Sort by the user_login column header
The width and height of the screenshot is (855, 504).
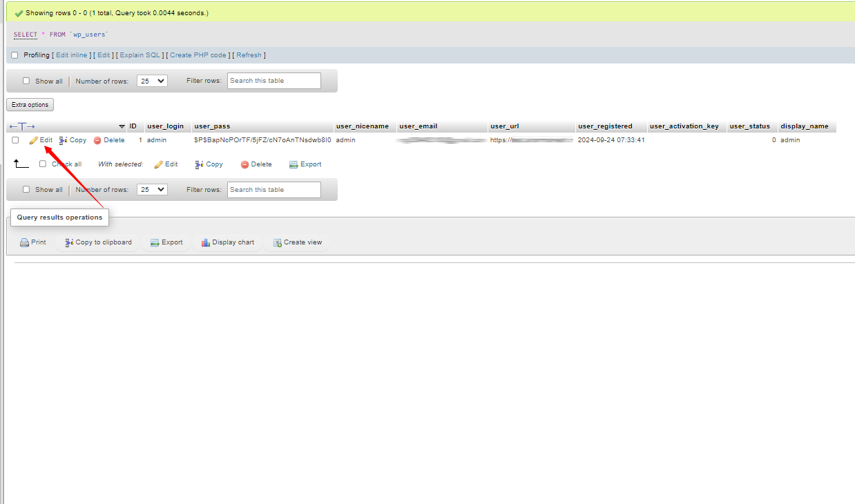coord(165,126)
